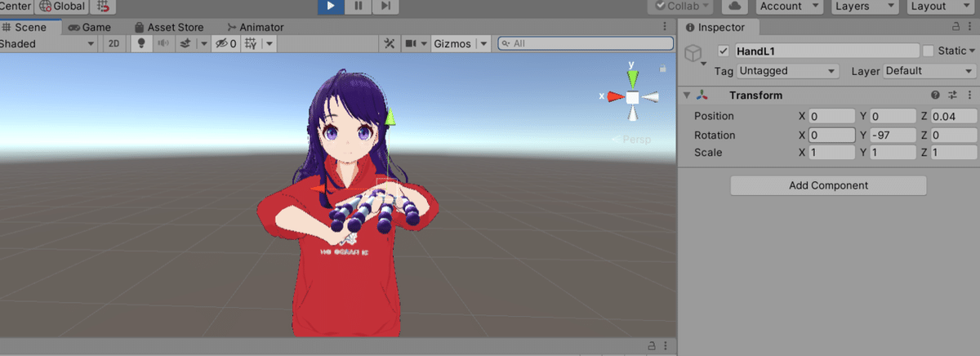The height and width of the screenshot is (356, 980).
Task: Open the Static flags dropdown arrow
Action: pyautogui.click(x=973, y=51)
